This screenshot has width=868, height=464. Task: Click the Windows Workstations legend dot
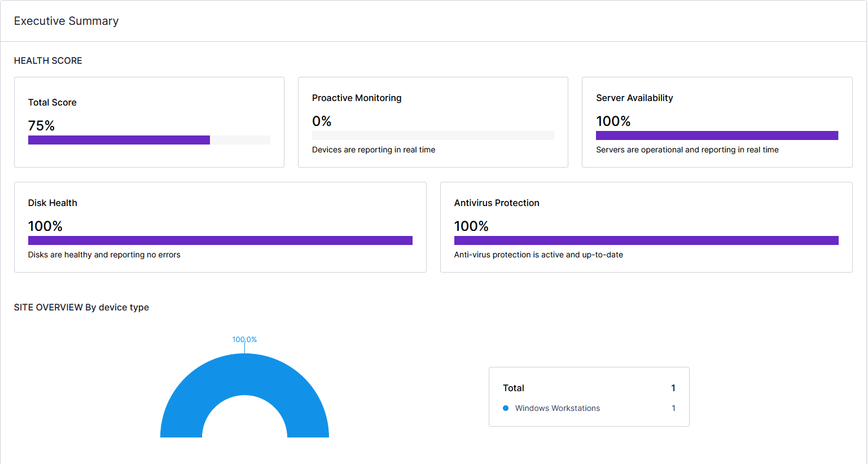(x=505, y=408)
